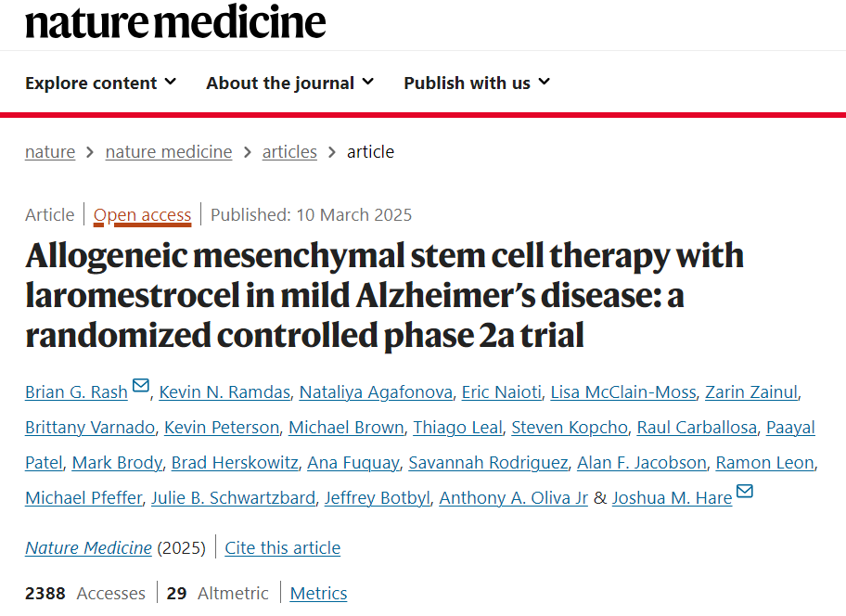The width and height of the screenshot is (846, 616).
Task: Select author Anthony A. Oliva Jr
Action: (514, 497)
